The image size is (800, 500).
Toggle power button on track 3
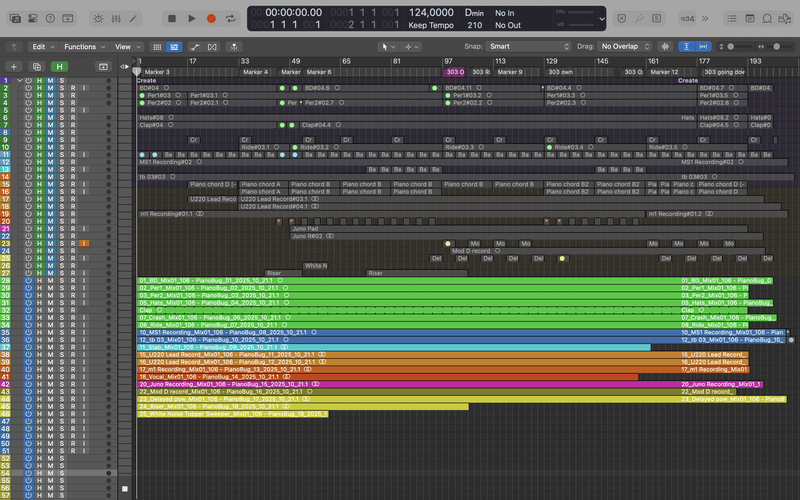click(x=28, y=95)
